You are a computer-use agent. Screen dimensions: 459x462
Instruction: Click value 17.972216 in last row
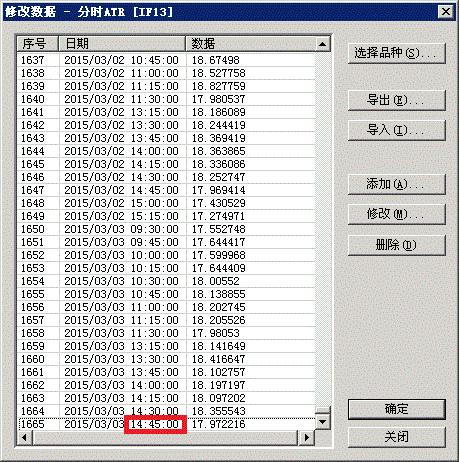tap(219, 424)
